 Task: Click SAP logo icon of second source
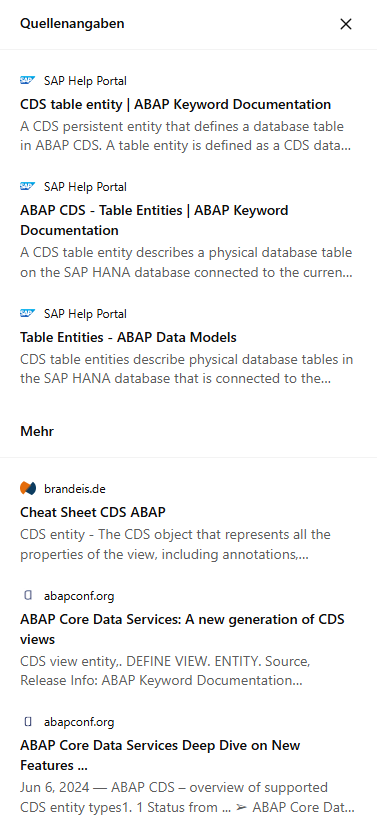click(x=27, y=186)
